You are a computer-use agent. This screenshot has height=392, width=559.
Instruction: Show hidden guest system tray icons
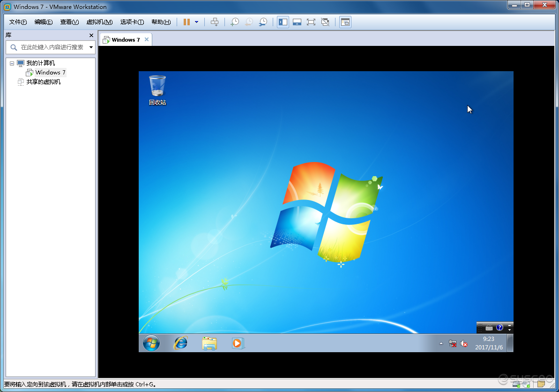[x=441, y=344]
